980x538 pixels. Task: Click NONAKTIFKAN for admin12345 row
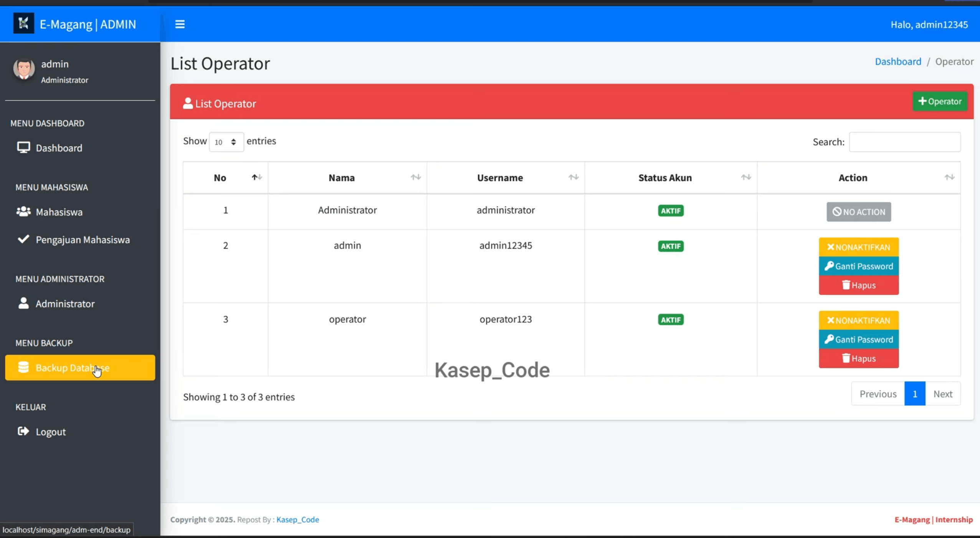pos(859,247)
